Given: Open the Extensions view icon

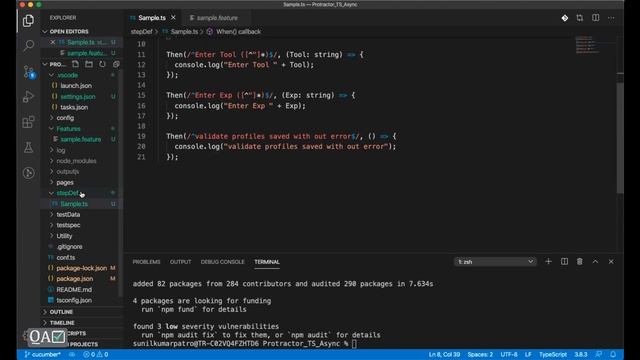Looking at the screenshot, I should tap(28, 122).
